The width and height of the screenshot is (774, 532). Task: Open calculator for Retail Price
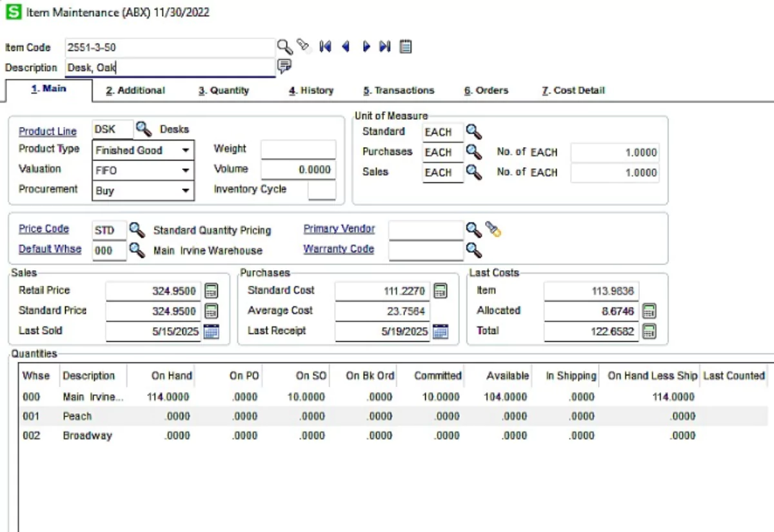point(211,291)
